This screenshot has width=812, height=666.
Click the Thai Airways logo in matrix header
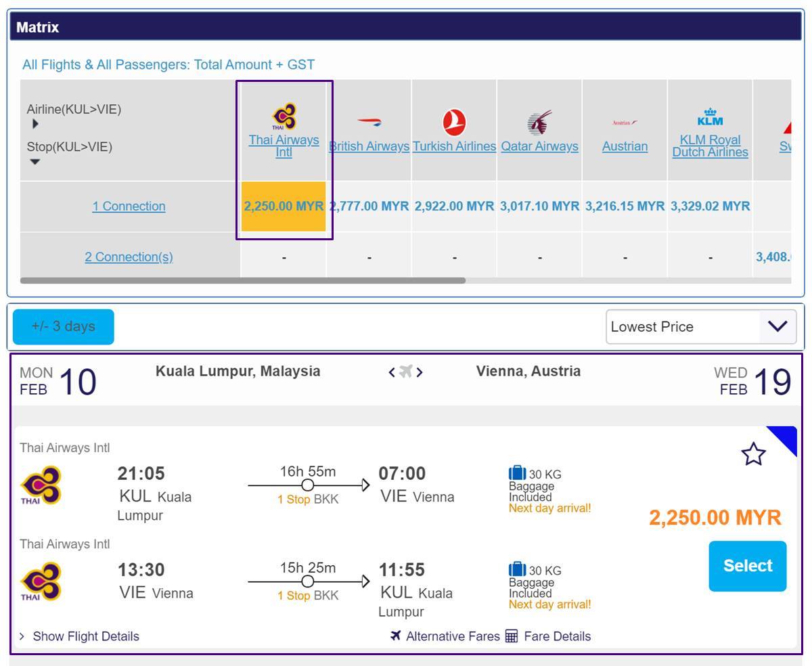pyautogui.click(x=284, y=116)
